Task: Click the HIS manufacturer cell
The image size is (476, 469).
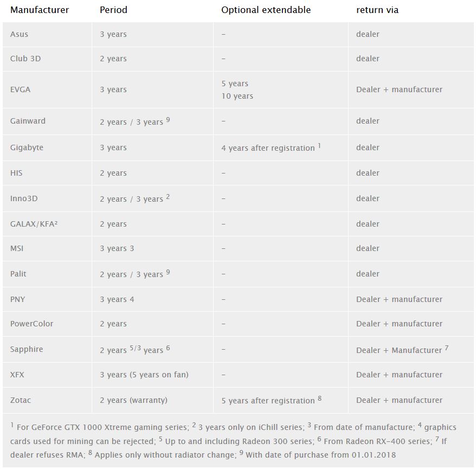Action: click(16, 173)
